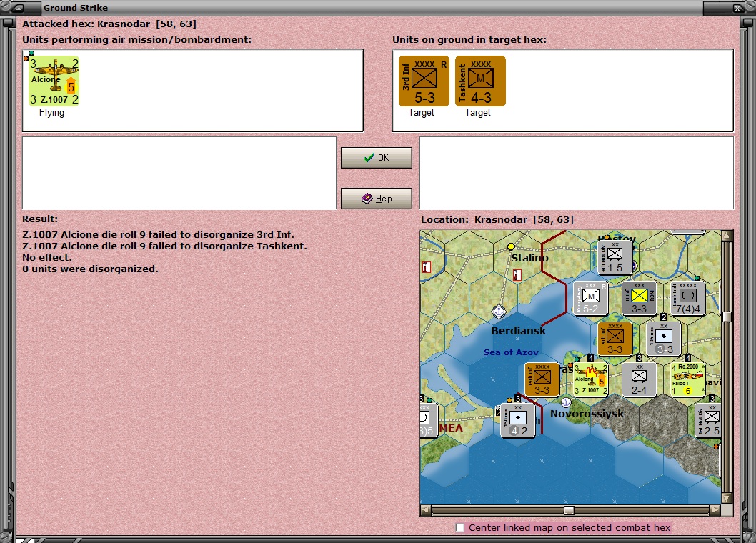Select the Z.1007 Alcione flying air unit
The height and width of the screenshot is (543, 756).
[x=54, y=81]
